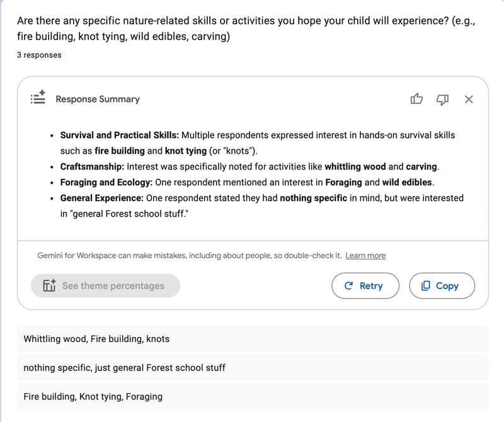Click the Response Summary sparkle list icon
Screen dimensions: 504x422
(x=38, y=98)
